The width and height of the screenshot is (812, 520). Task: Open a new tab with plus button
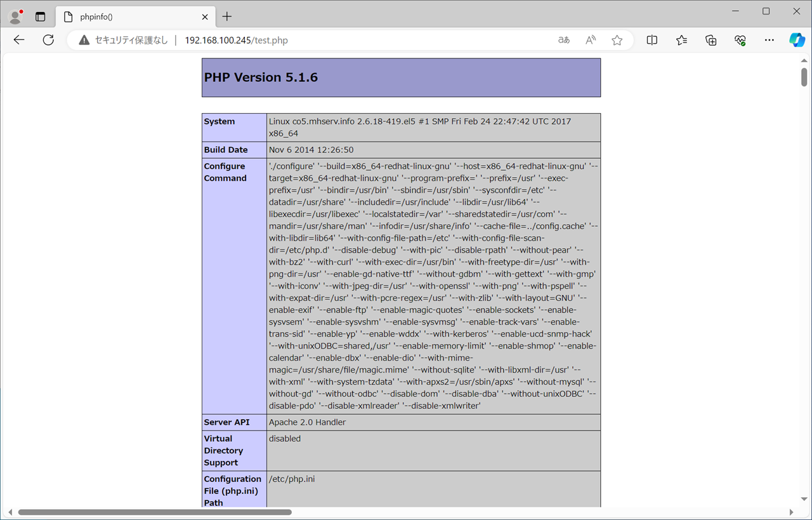click(227, 17)
